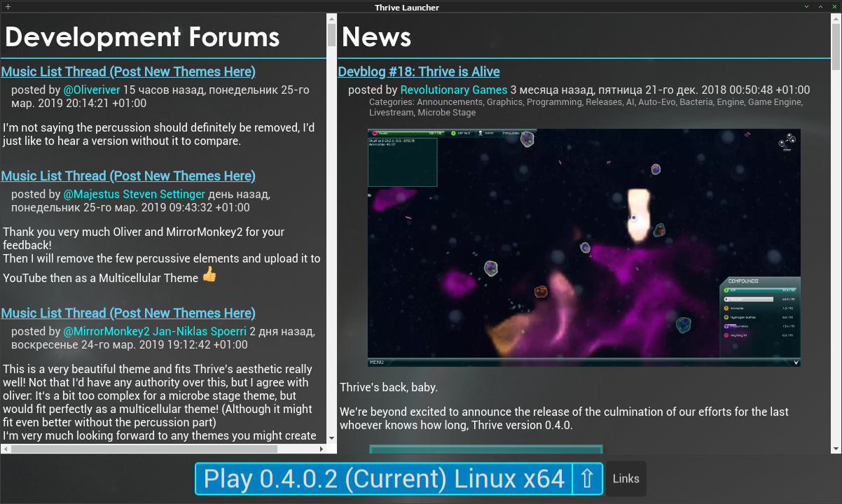The height and width of the screenshot is (504, 842).
Task: Maximize the Thrive Launcher window
Action: pyautogui.click(x=820, y=7)
